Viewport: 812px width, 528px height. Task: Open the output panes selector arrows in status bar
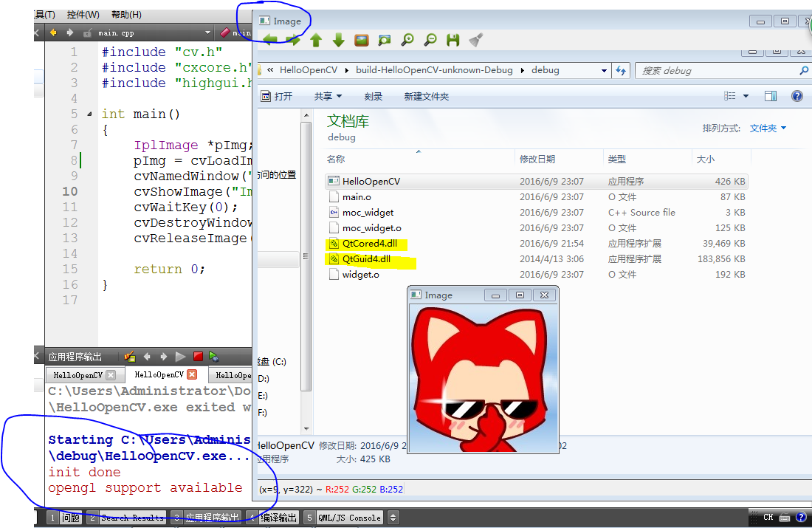click(393, 517)
